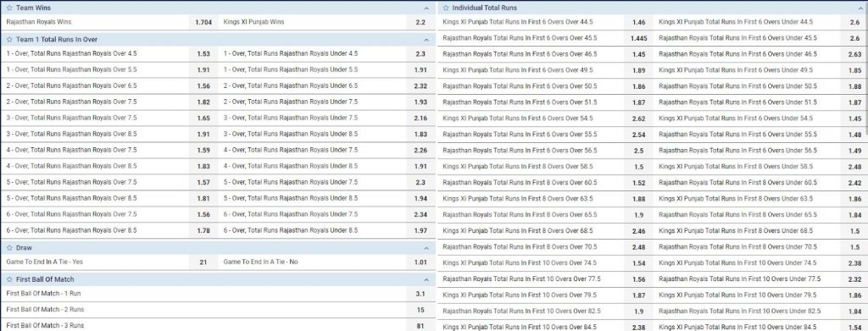Bet Rajasthan Royals First 6 Overs Over 55.5

(638, 135)
